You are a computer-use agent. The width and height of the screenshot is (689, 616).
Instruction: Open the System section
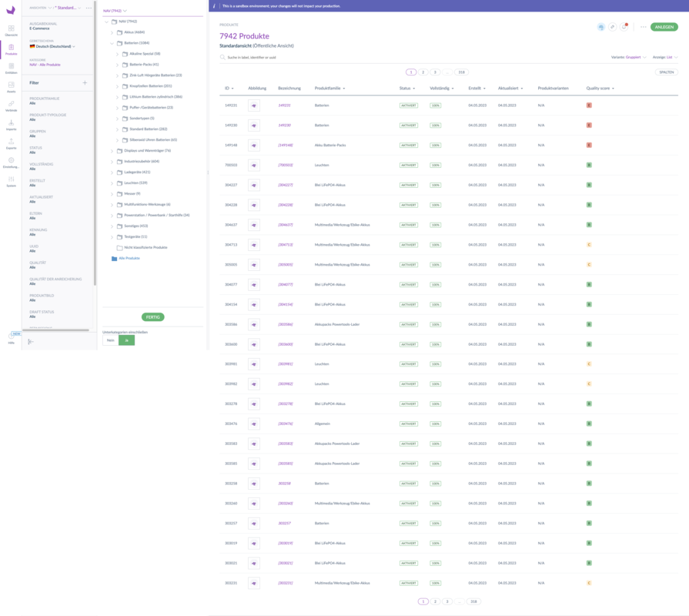[x=11, y=182]
